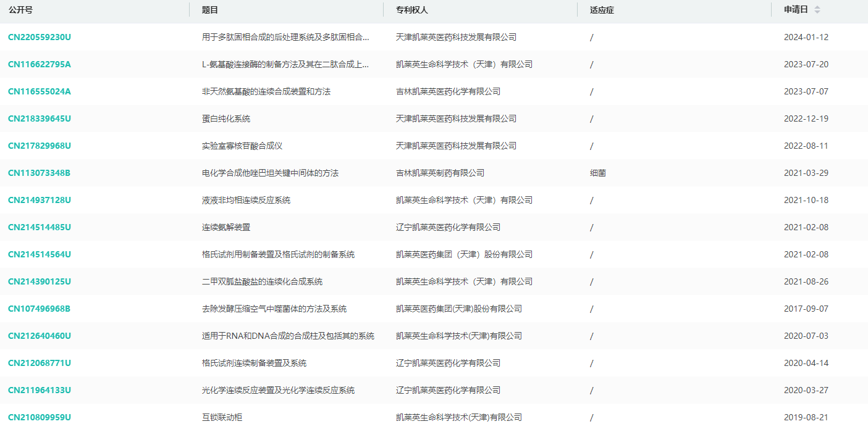Click application date 2020-03-27

(x=806, y=390)
